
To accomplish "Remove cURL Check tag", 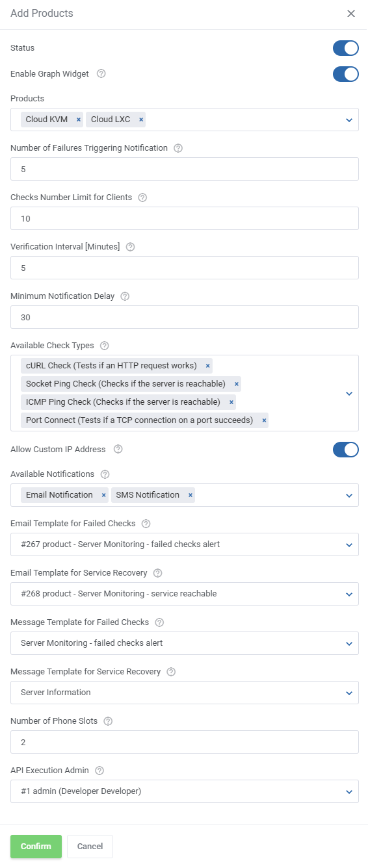I will tap(207, 366).
